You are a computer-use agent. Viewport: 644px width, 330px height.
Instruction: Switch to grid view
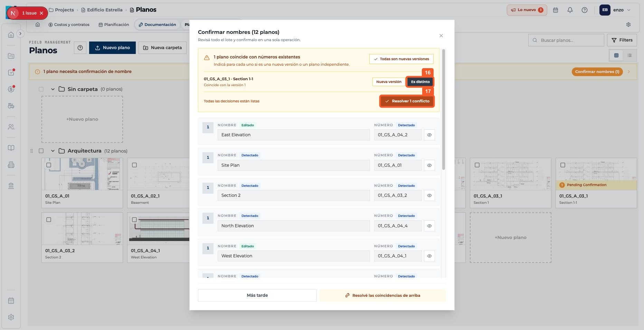pyautogui.click(x=616, y=55)
